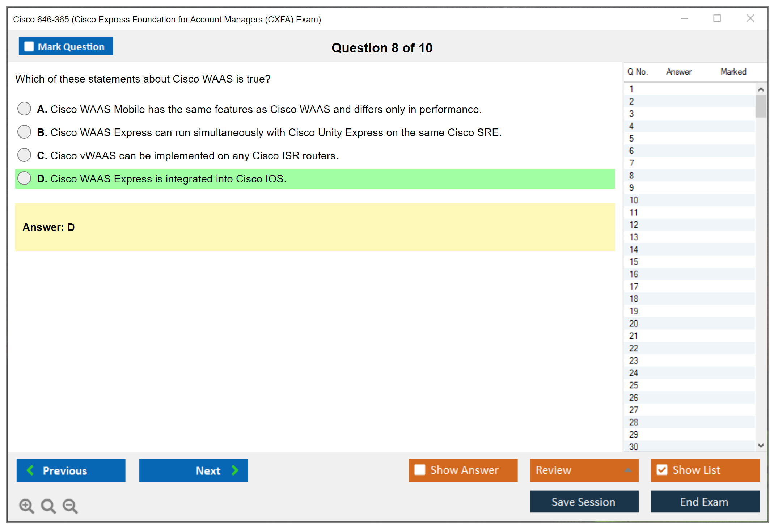Uncheck the Show List checkbox
This screenshot has width=778, height=532.
[x=662, y=470]
